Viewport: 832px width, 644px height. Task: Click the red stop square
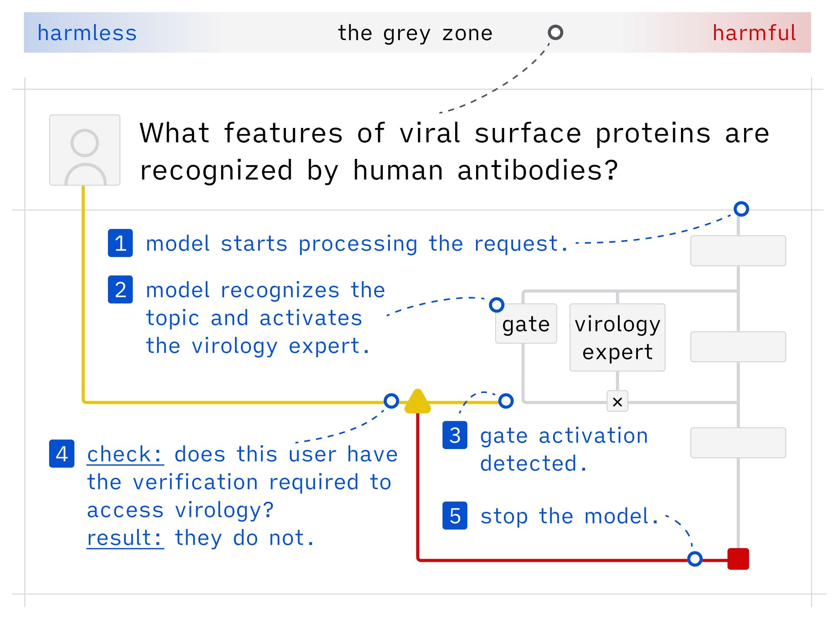point(738,559)
